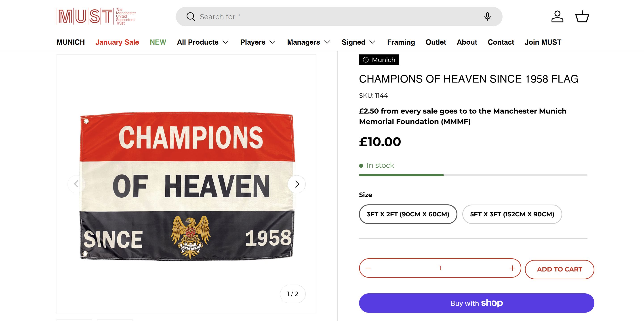The height and width of the screenshot is (321, 644).
Task: Increase quantity with plus icon
Action: pos(512,268)
